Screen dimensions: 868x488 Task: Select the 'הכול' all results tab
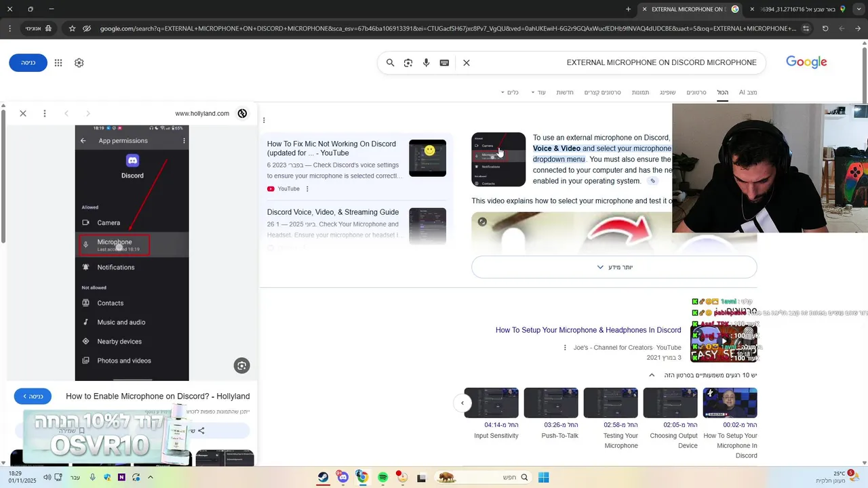(723, 92)
